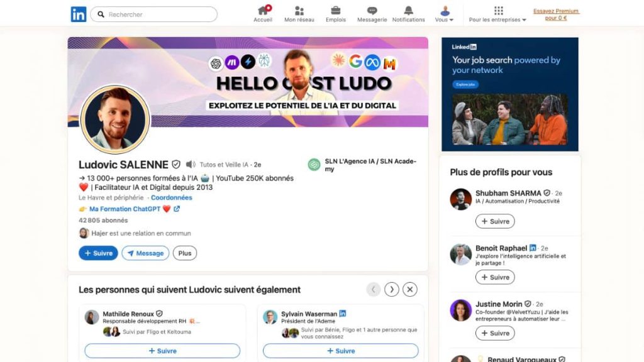Follow Shubham SHARMA
This screenshot has height=362, width=644.
coord(495,221)
